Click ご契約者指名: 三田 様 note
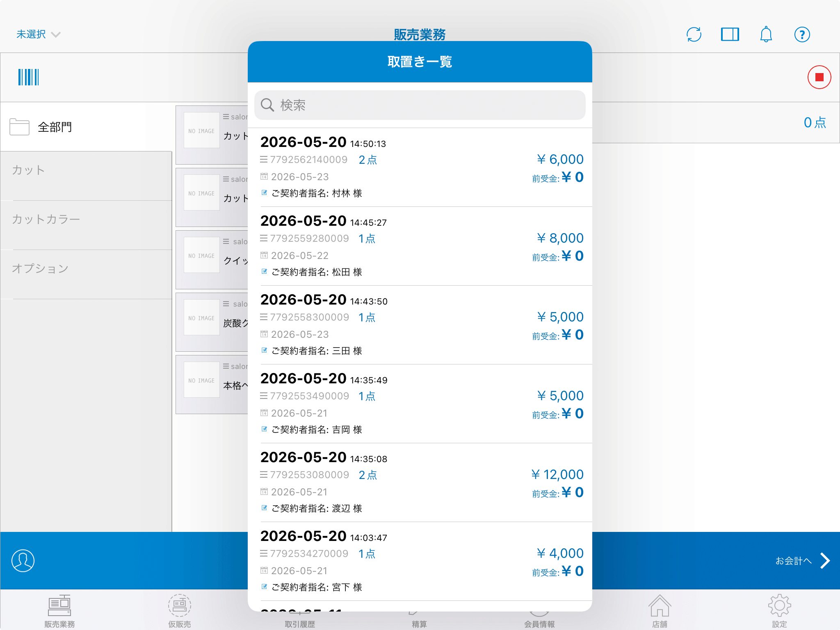The image size is (840, 630). (317, 351)
